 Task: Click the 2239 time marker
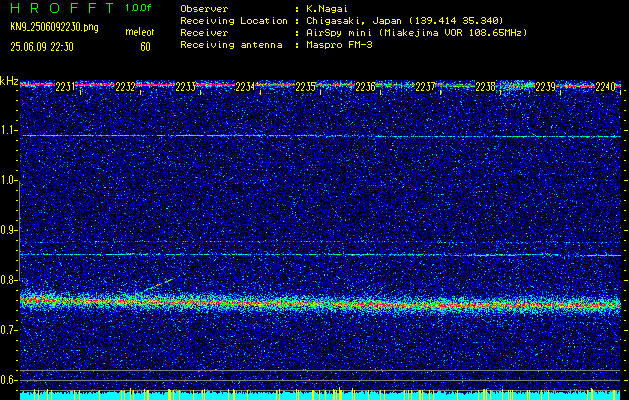click(x=545, y=87)
